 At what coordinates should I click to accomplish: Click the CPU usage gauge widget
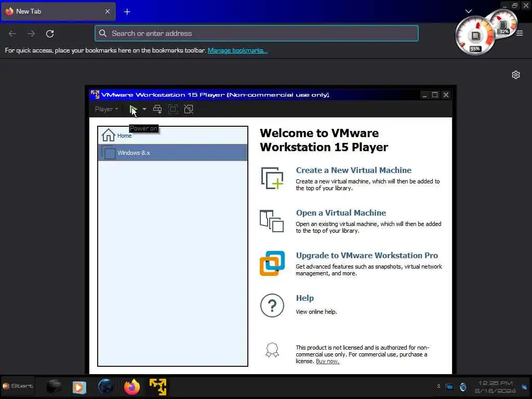475,36
